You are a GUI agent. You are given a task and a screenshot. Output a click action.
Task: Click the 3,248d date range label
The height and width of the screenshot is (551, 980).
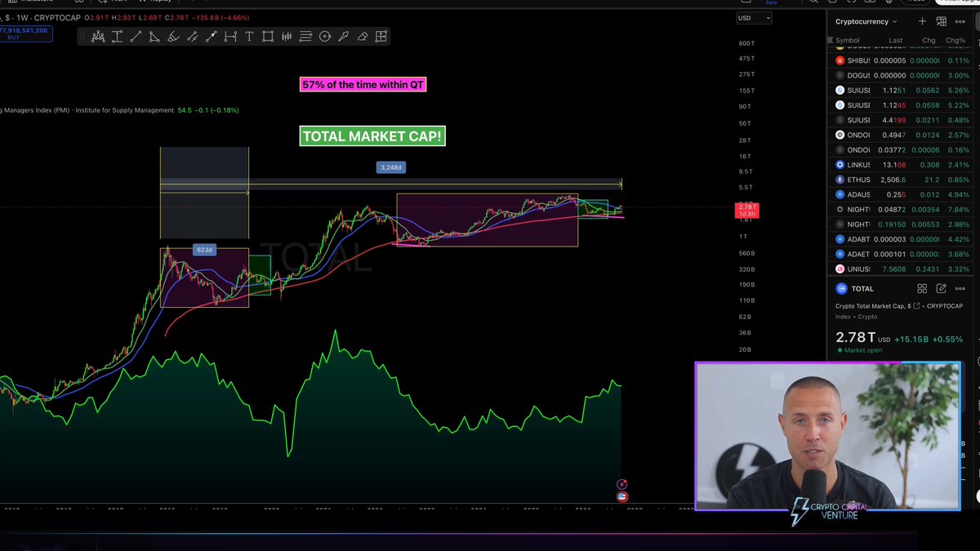click(391, 167)
